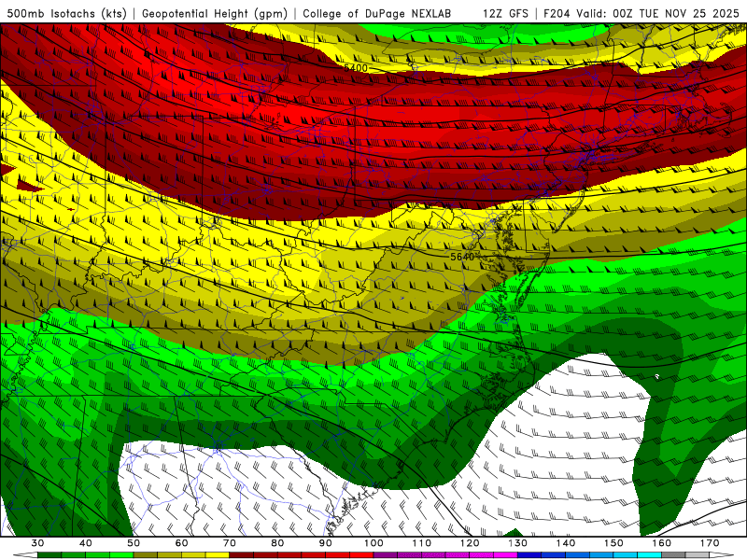Click the 110 legend scale value
This screenshot has height=560, width=747.
point(422,543)
